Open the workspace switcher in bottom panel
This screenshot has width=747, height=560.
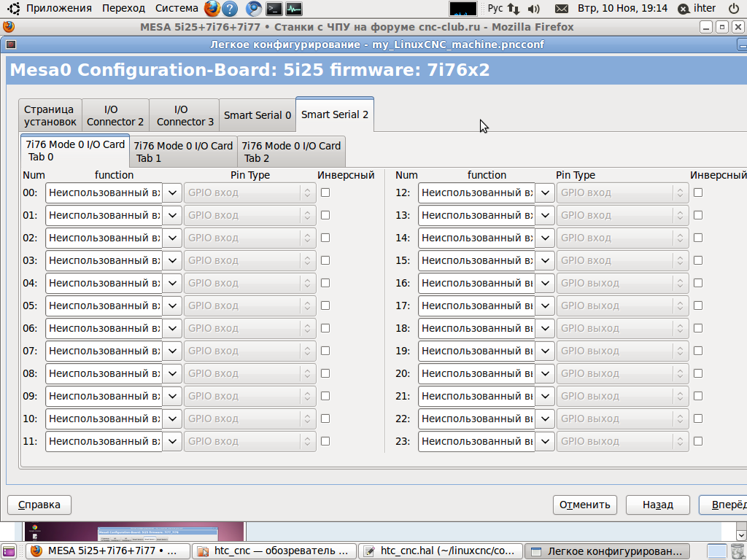coord(716,551)
